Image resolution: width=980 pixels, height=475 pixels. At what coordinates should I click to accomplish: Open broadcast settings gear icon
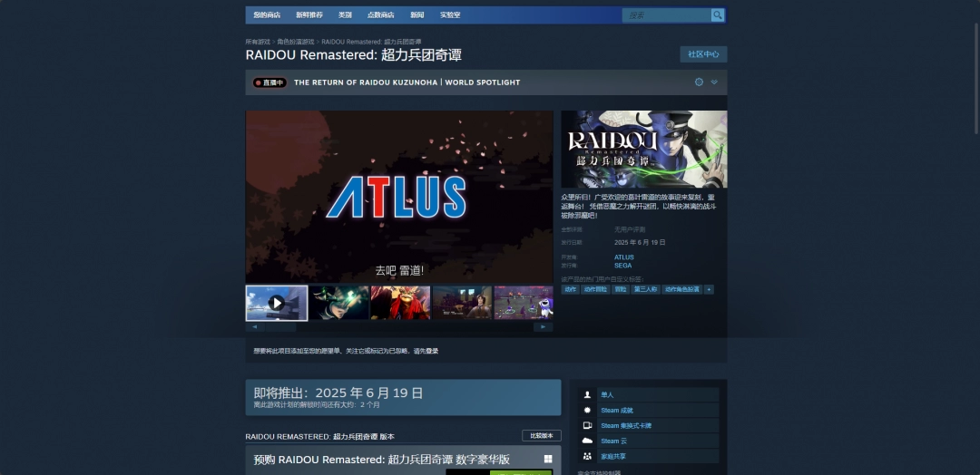click(699, 82)
